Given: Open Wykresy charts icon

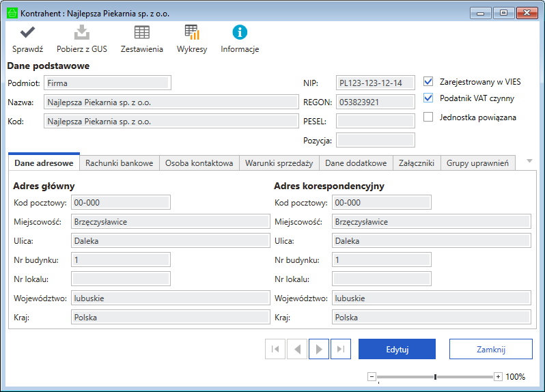Looking at the screenshot, I should pos(192,32).
